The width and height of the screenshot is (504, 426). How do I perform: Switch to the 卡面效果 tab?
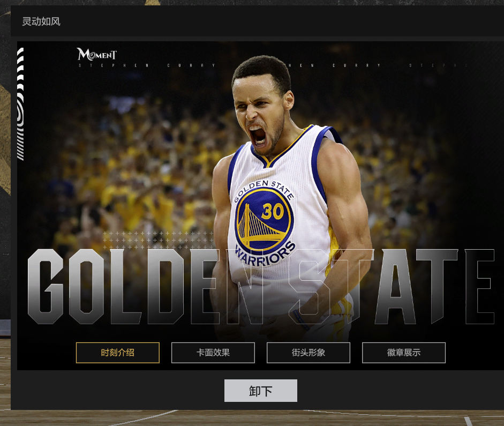click(213, 353)
